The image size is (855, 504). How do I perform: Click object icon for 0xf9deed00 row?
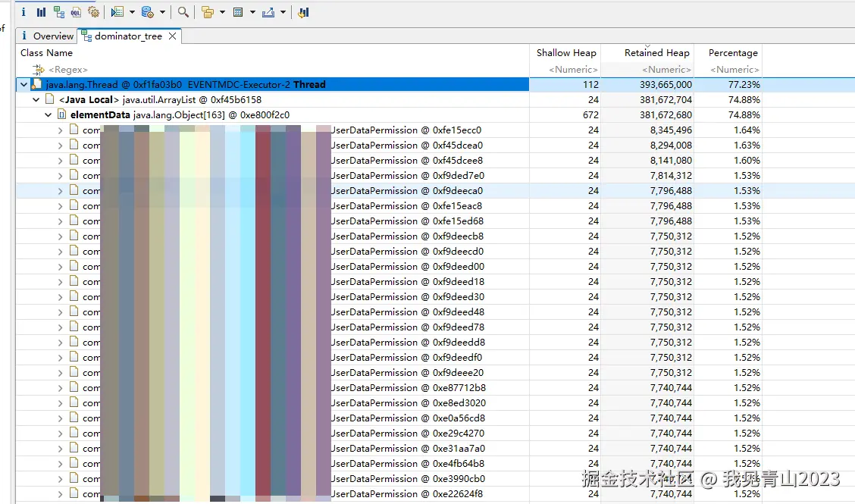pyautogui.click(x=74, y=266)
